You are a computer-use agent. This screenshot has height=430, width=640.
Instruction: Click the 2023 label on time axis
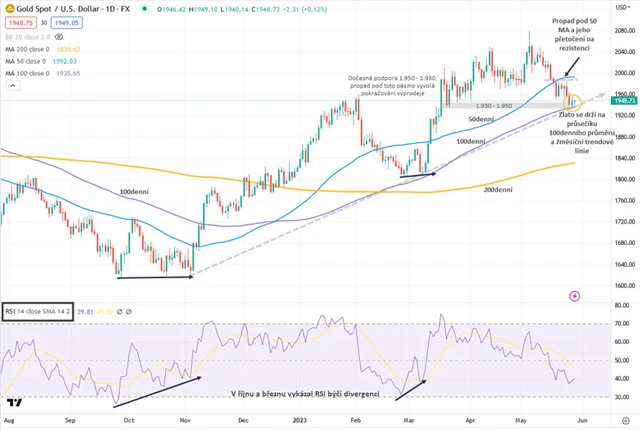pyautogui.click(x=300, y=422)
